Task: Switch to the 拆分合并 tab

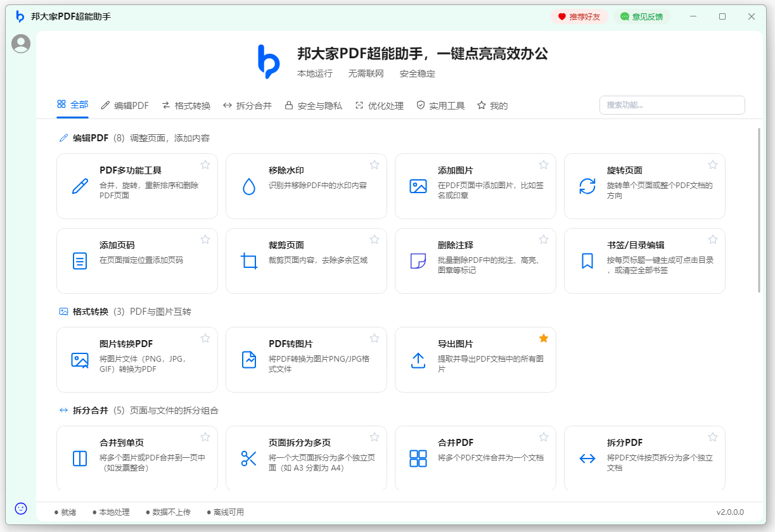Action: (x=247, y=106)
